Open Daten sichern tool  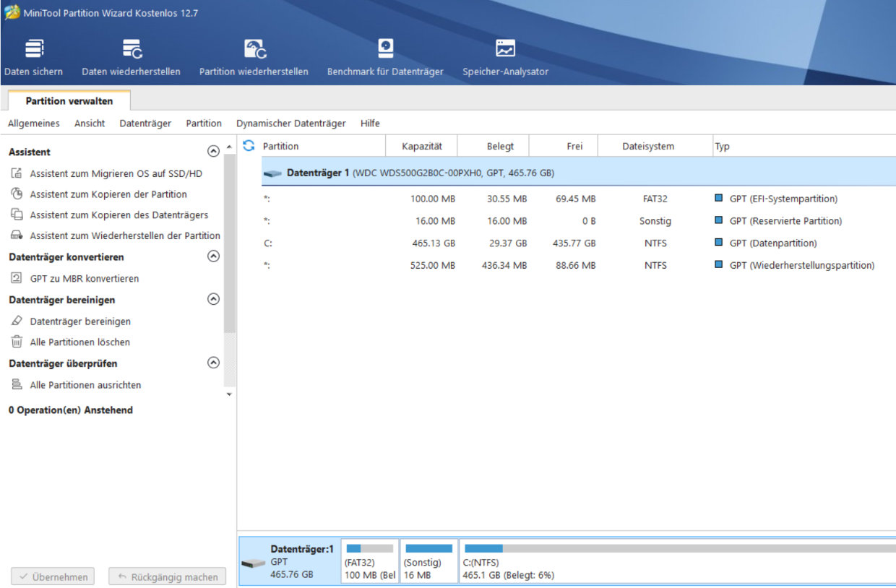(33, 58)
